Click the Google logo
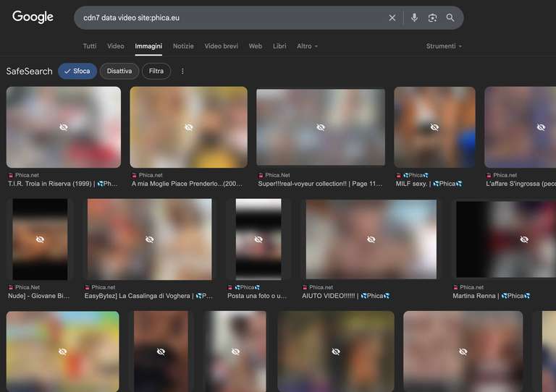This screenshot has height=392, width=556. point(33,17)
